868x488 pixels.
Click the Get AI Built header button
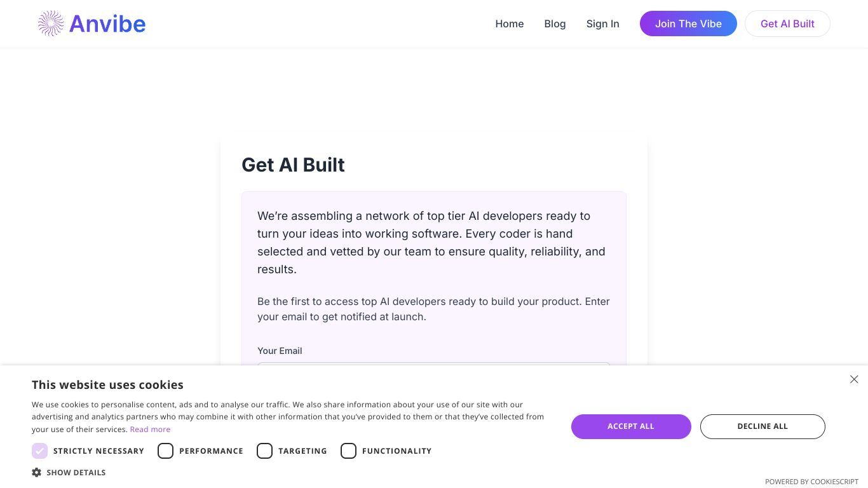click(x=787, y=24)
